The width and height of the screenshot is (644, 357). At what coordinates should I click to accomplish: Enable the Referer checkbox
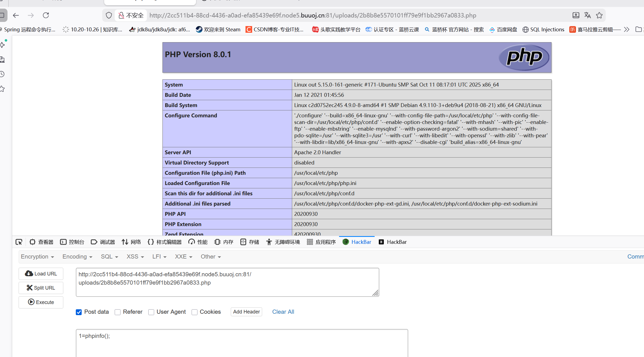[118, 312]
